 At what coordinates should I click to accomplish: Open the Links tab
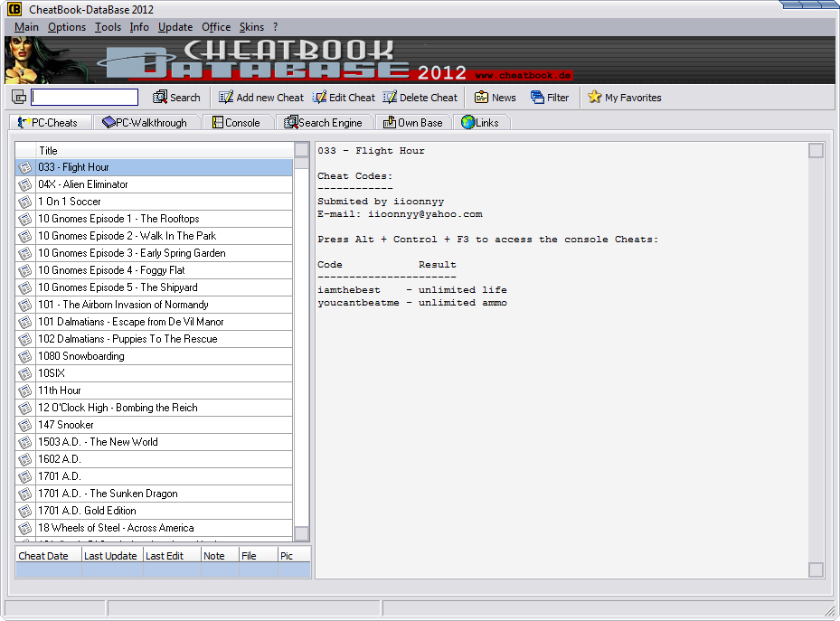coord(480,123)
